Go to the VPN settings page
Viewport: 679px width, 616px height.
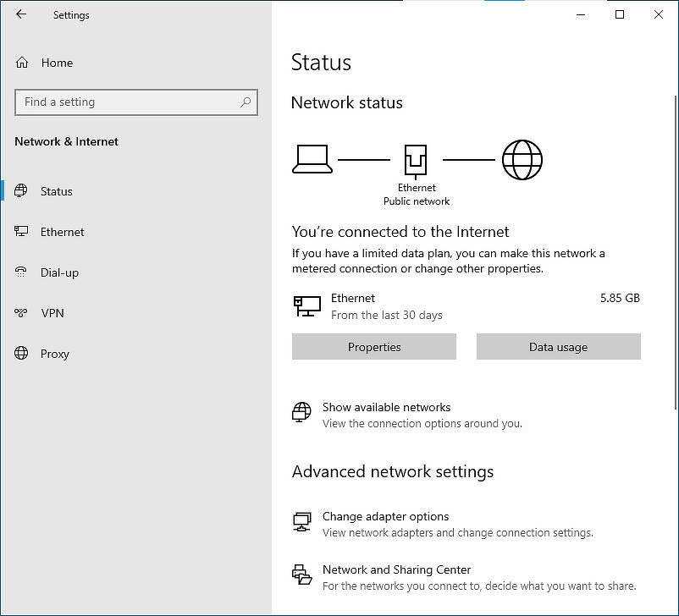click(x=52, y=313)
